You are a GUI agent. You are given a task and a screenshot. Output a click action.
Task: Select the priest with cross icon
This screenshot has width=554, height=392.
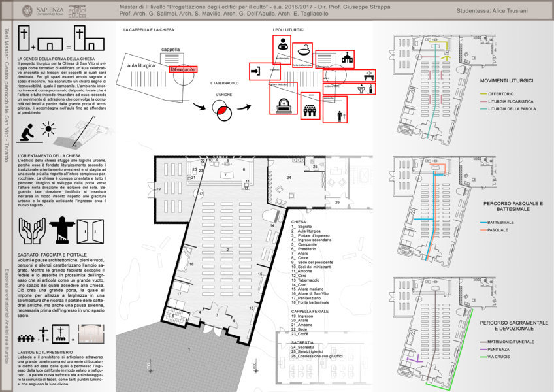coord(340,116)
